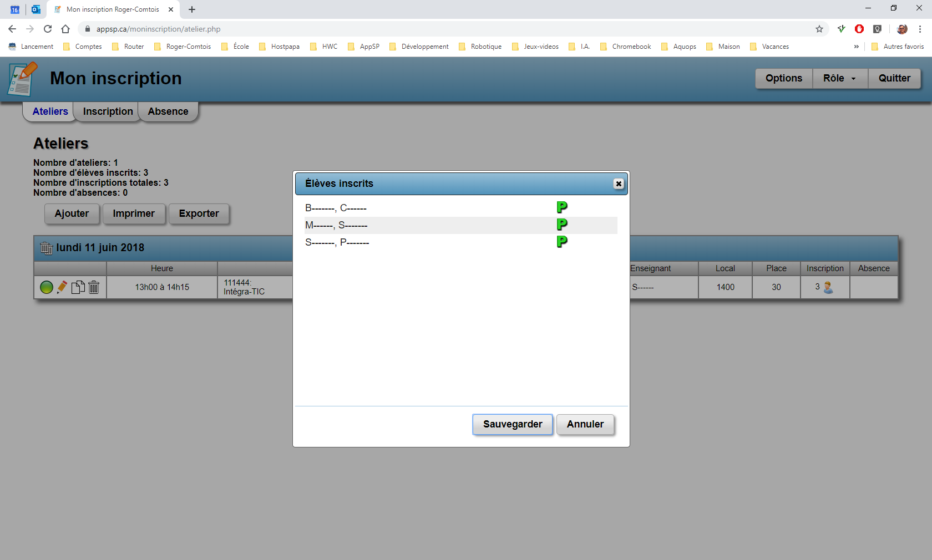932x560 pixels.
Task: Click the Annuler button
Action: tap(585, 425)
